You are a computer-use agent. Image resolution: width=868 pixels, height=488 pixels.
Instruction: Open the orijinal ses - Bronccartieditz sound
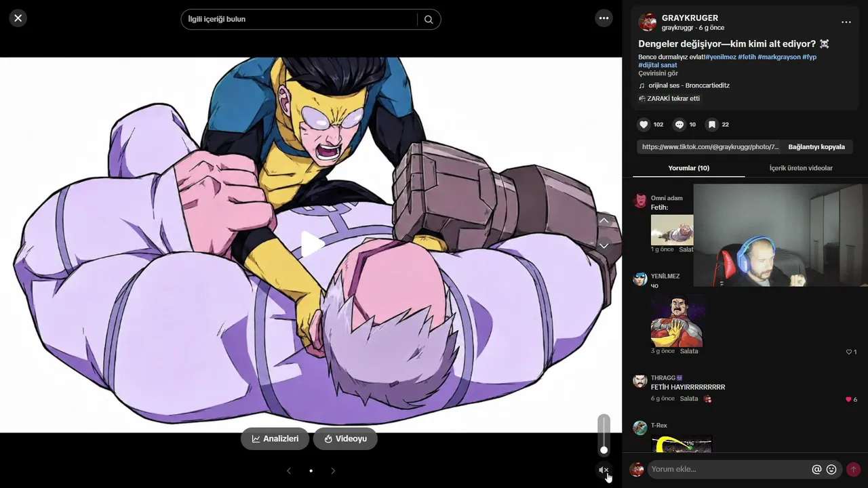[688, 85]
